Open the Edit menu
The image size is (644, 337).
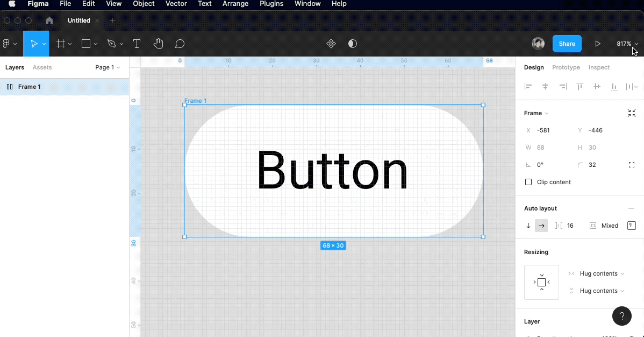click(88, 4)
